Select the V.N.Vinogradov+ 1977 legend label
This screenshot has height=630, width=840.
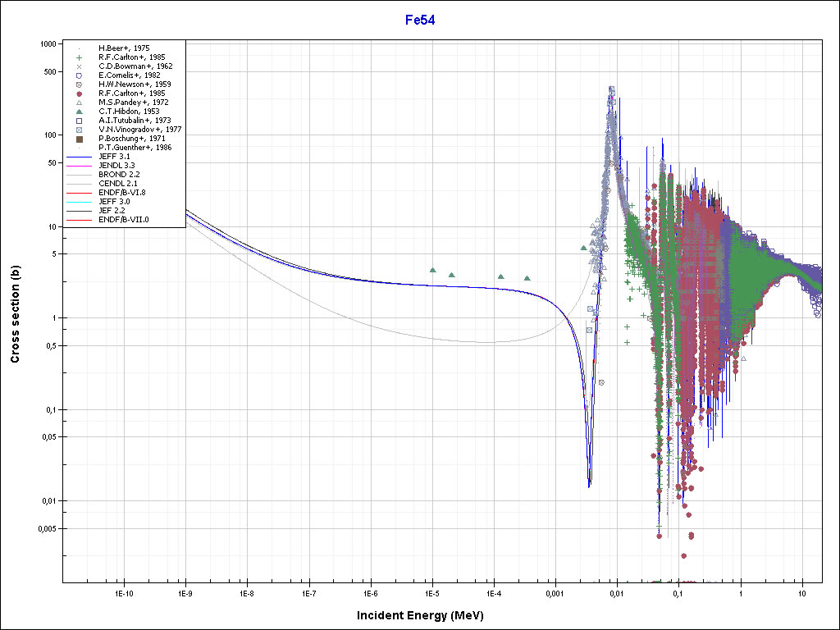(139, 130)
